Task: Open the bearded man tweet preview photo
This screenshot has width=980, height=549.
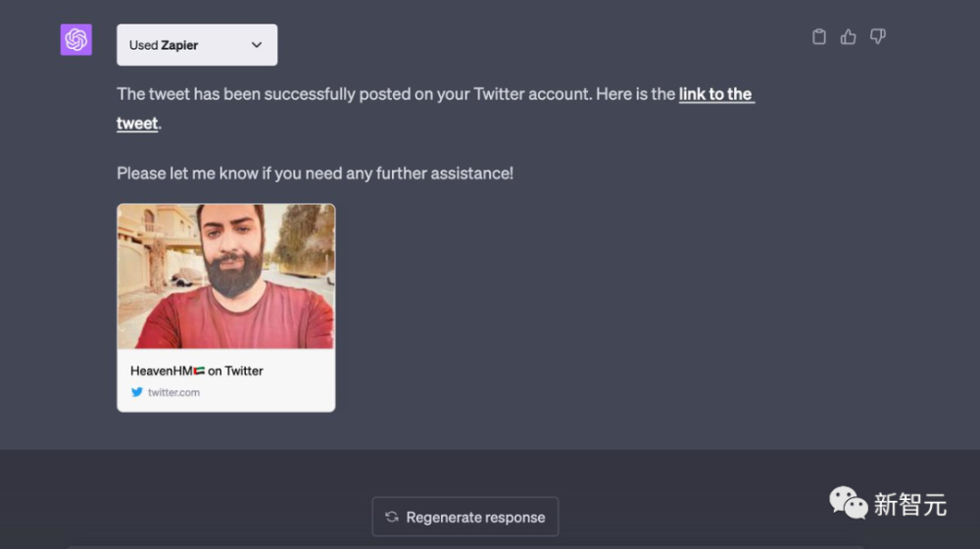Action: pos(226,275)
